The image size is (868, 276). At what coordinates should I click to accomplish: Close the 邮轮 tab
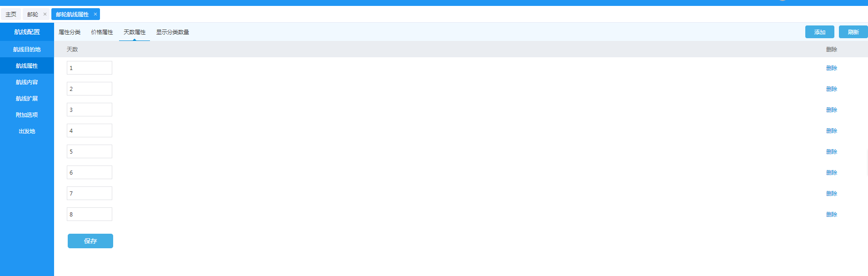pyautogui.click(x=45, y=14)
